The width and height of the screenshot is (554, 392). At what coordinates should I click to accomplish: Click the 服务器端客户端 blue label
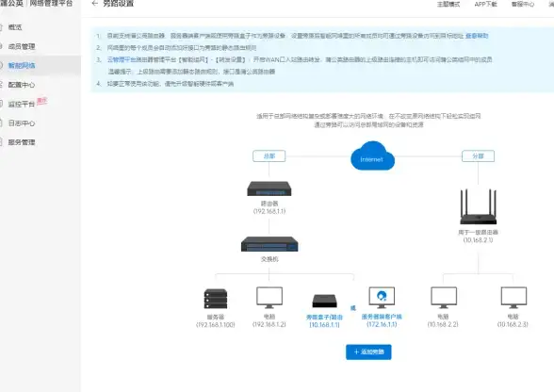click(382, 317)
